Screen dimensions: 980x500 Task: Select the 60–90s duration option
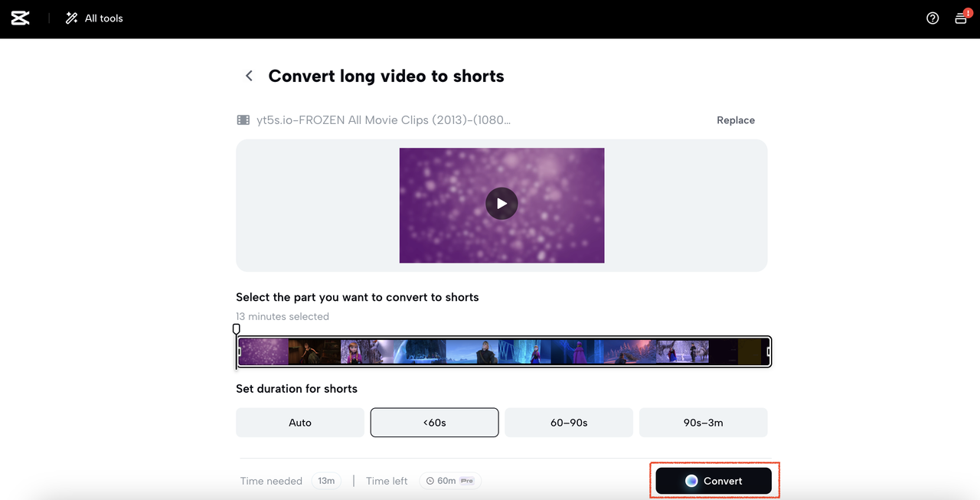[x=569, y=423]
